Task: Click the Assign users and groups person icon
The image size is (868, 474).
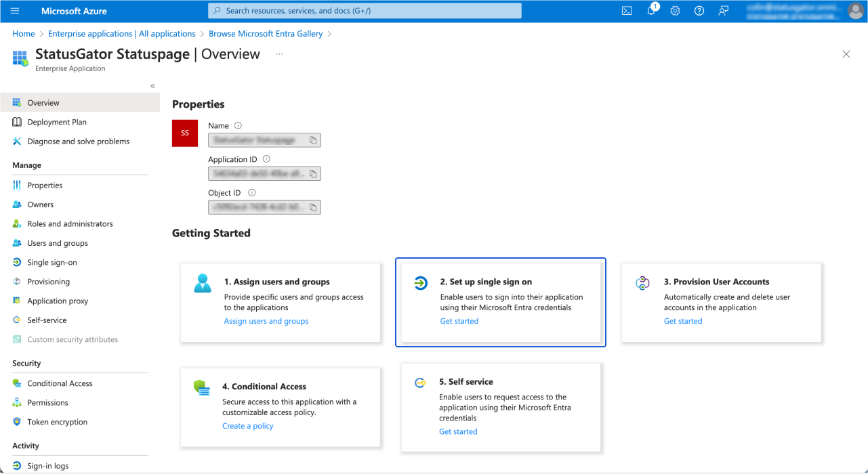Action: [x=203, y=283]
